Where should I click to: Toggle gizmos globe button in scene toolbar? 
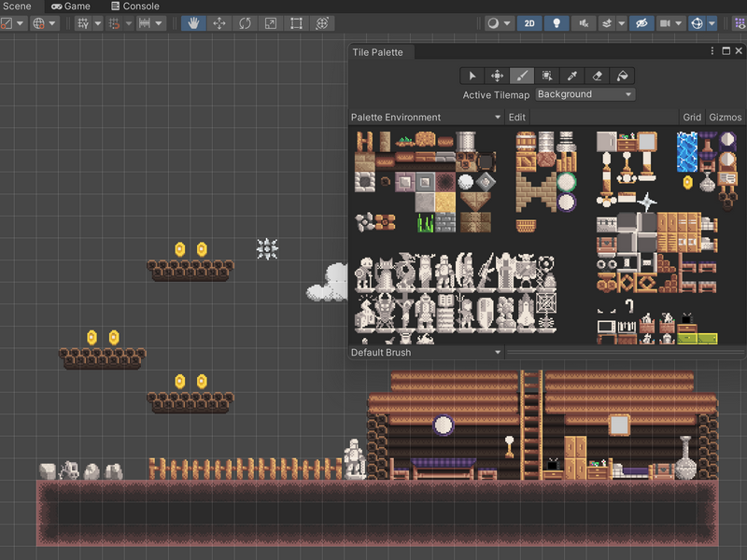pos(697,23)
